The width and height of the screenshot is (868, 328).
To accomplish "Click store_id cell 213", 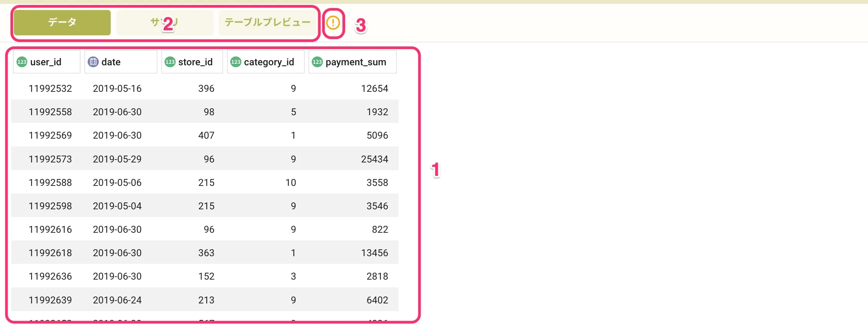I will click(x=206, y=300).
